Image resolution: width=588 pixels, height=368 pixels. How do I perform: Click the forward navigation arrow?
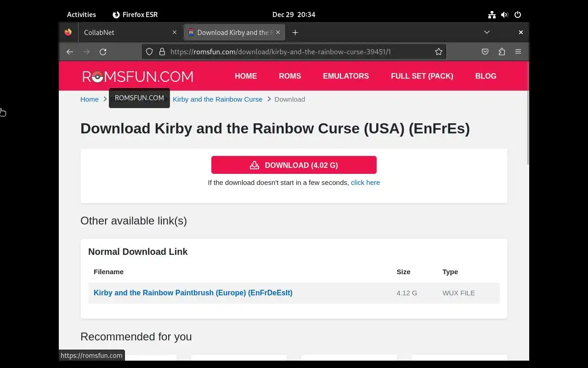pos(86,52)
